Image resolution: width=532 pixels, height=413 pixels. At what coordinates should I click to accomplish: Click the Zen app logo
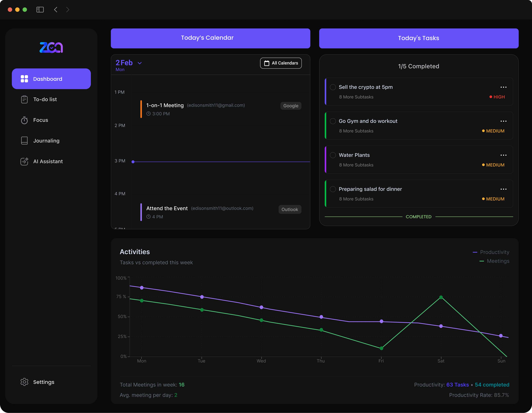(51, 47)
